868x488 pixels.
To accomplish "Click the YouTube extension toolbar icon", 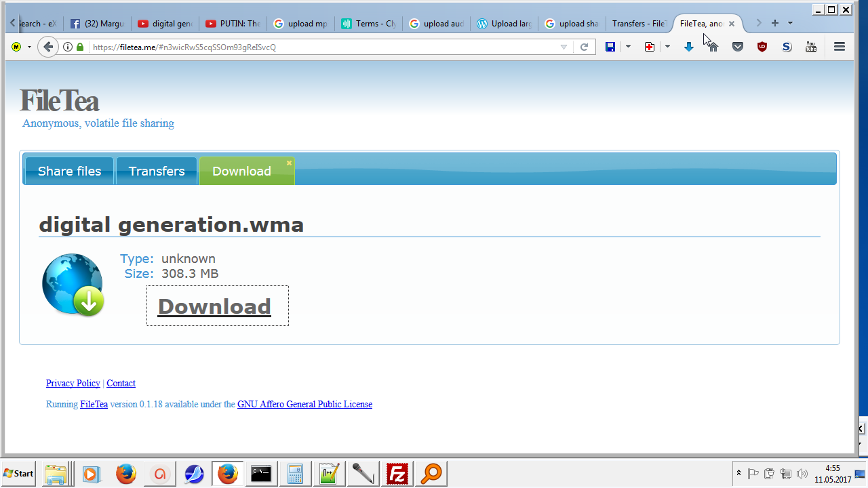I will (x=811, y=47).
